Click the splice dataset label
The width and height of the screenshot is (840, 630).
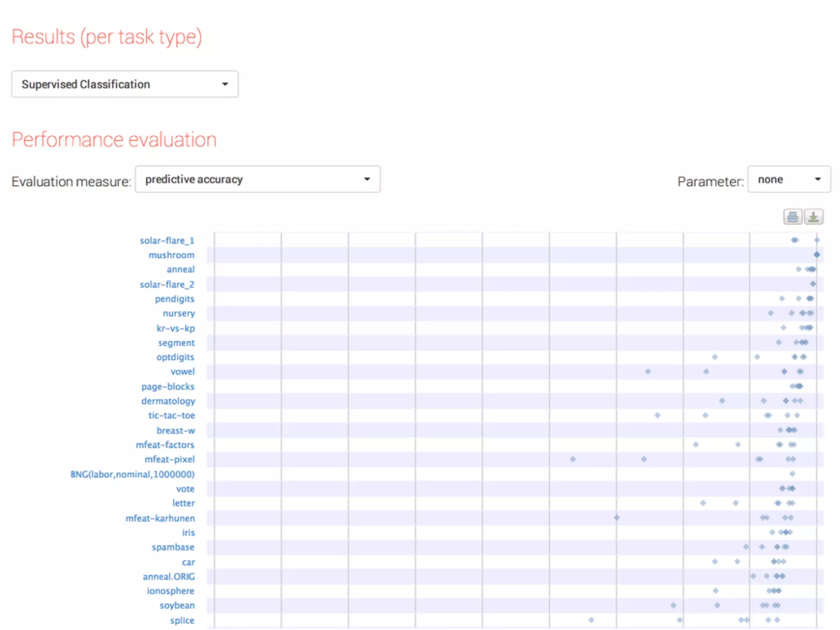(x=182, y=620)
